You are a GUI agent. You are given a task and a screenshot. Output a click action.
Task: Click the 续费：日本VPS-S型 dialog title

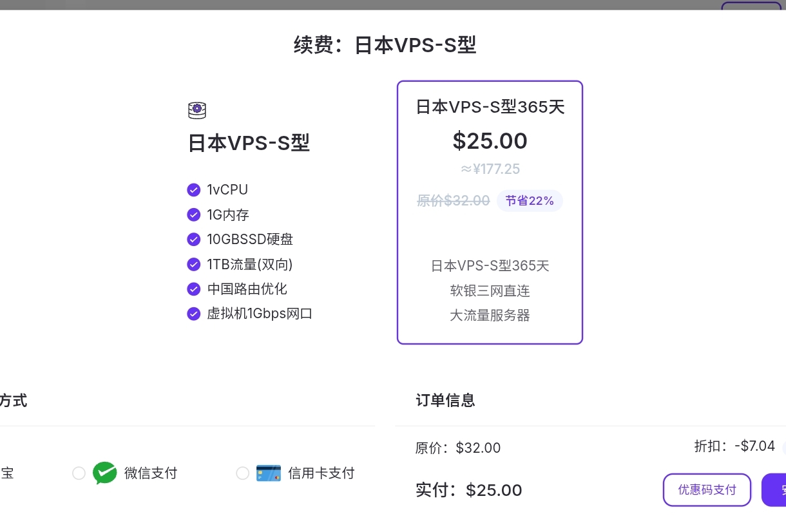pyautogui.click(x=385, y=46)
